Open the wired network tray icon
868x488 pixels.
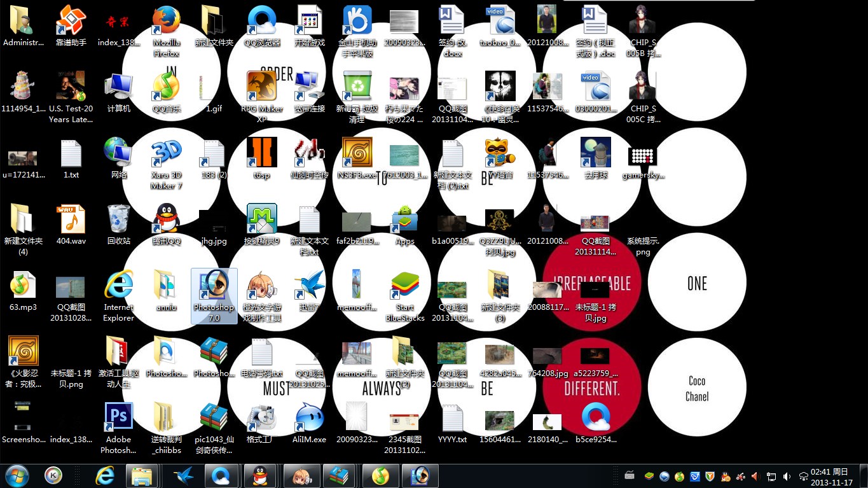click(x=771, y=477)
